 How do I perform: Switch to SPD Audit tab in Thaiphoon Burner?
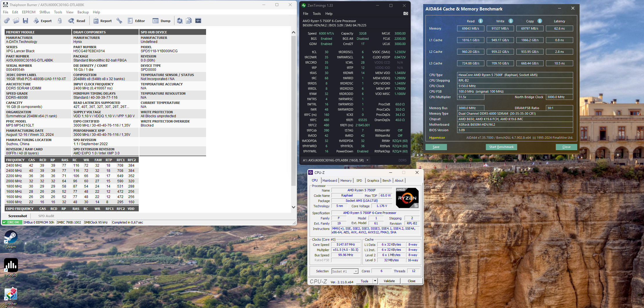46,216
